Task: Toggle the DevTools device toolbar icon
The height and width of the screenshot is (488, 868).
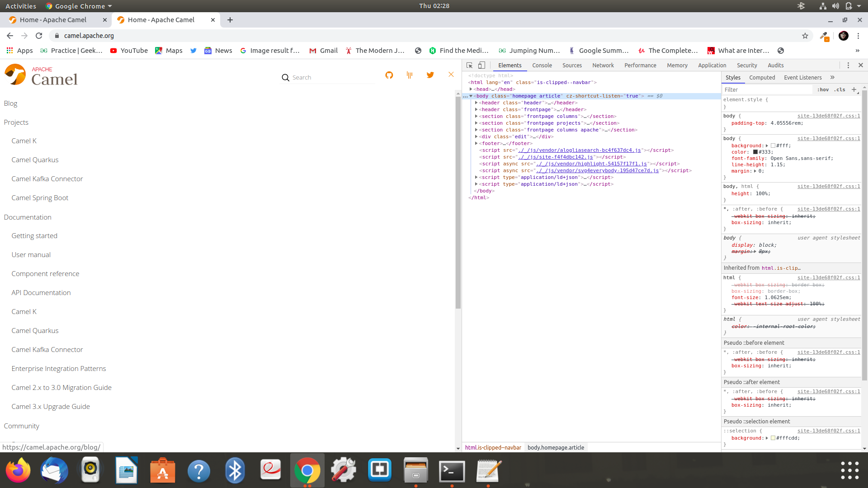Action: pyautogui.click(x=482, y=65)
